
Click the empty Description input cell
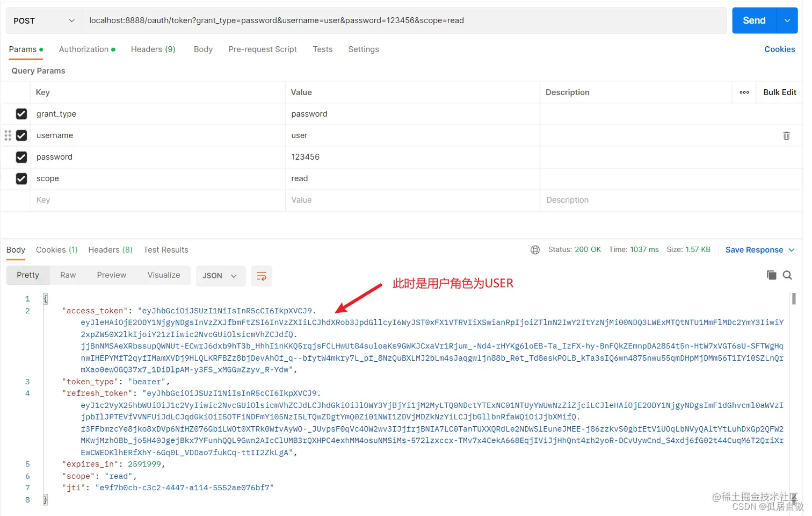point(671,200)
